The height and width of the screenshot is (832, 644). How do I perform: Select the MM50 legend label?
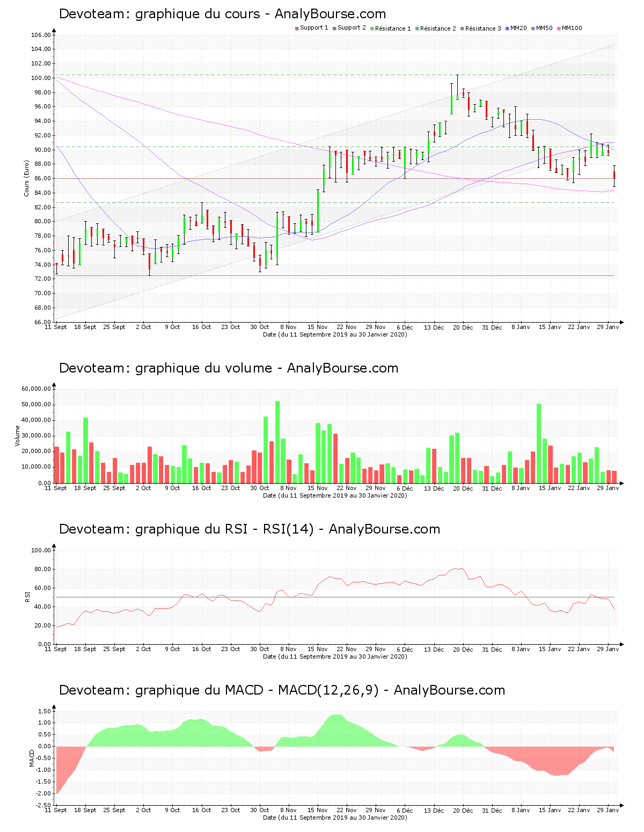544,28
